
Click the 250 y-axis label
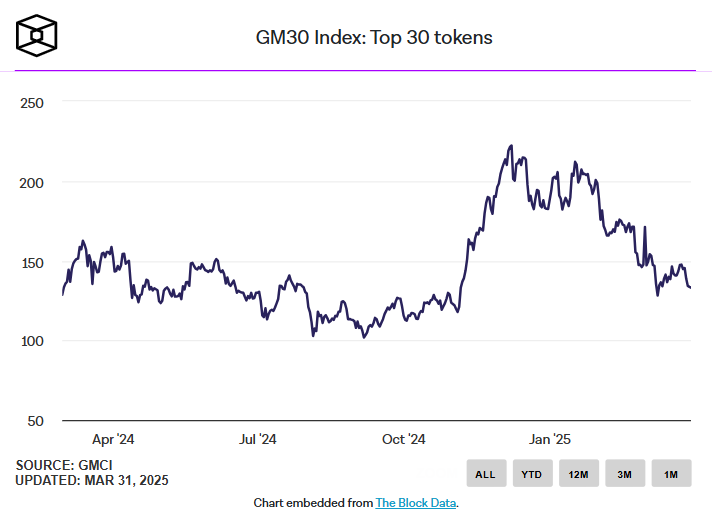tap(32, 103)
